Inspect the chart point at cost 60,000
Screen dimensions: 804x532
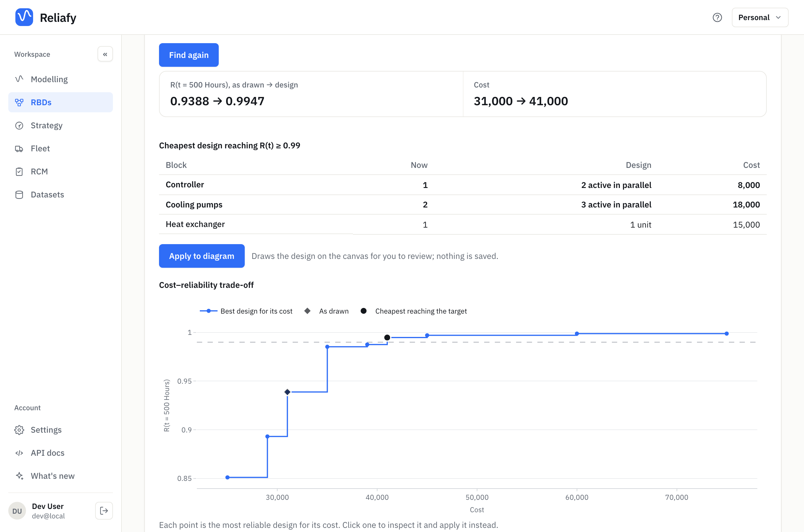(x=577, y=334)
